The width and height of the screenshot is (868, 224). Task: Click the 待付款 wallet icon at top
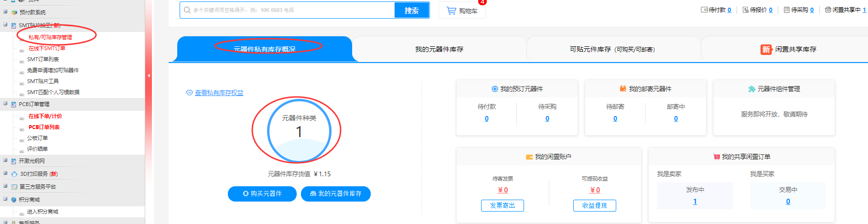(704, 10)
